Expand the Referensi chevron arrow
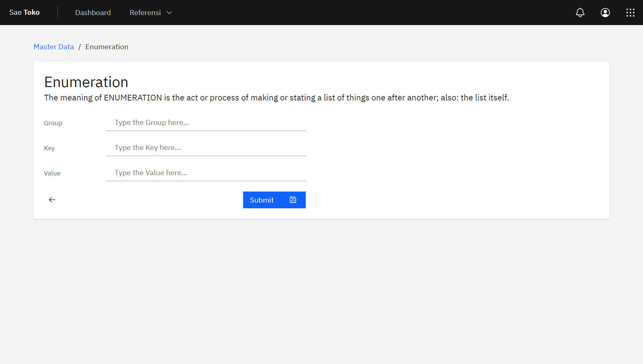This screenshot has width=643, height=364. [169, 13]
